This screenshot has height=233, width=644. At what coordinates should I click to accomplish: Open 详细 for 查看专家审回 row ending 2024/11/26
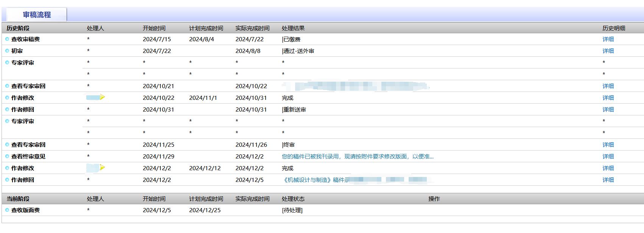608,145
